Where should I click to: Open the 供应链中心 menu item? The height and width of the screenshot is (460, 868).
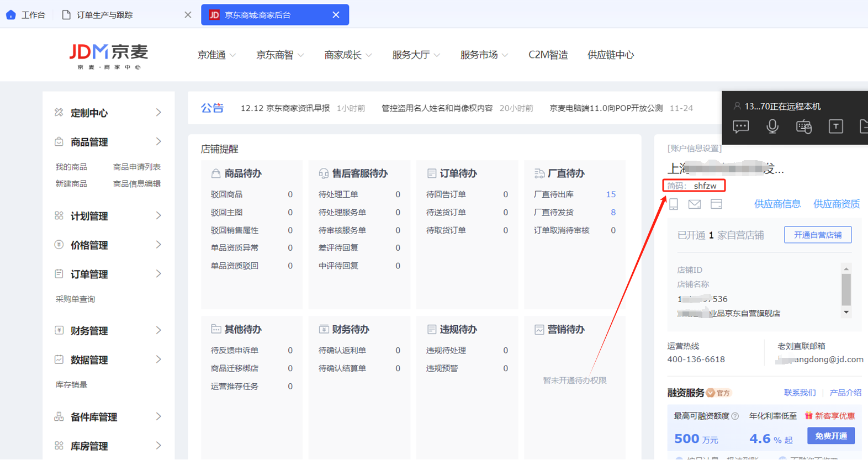click(x=611, y=55)
